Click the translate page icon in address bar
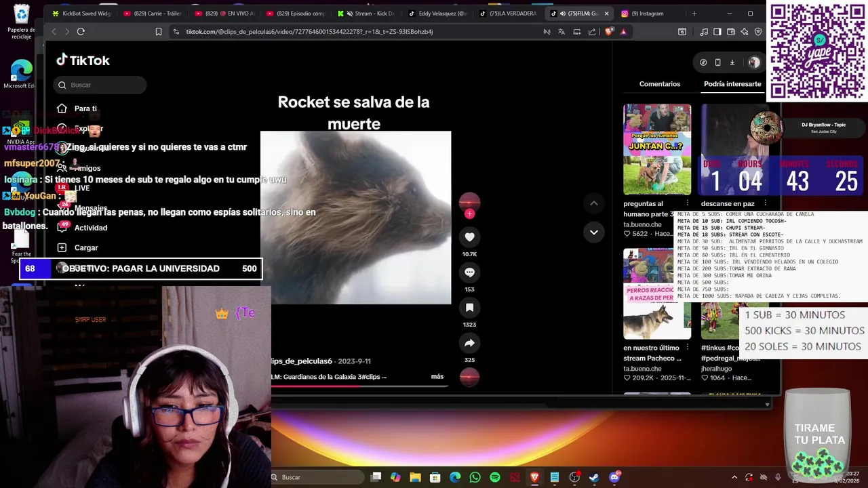Screen dimensions: 868x488 pos(561,31)
